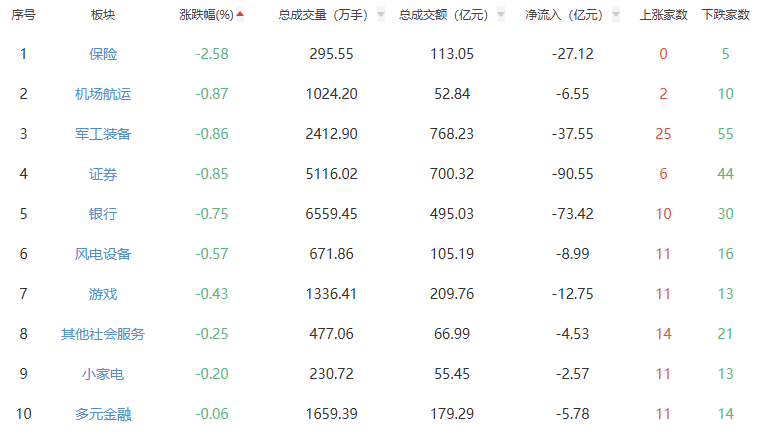Sort by the 下跌家数 column header
The height and width of the screenshot is (434, 771).
coord(725,16)
